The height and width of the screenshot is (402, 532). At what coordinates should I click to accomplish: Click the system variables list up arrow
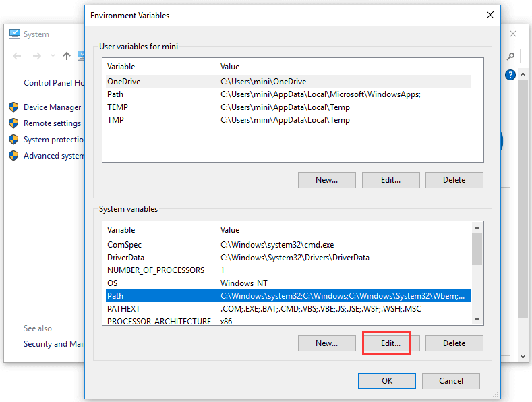click(477, 228)
